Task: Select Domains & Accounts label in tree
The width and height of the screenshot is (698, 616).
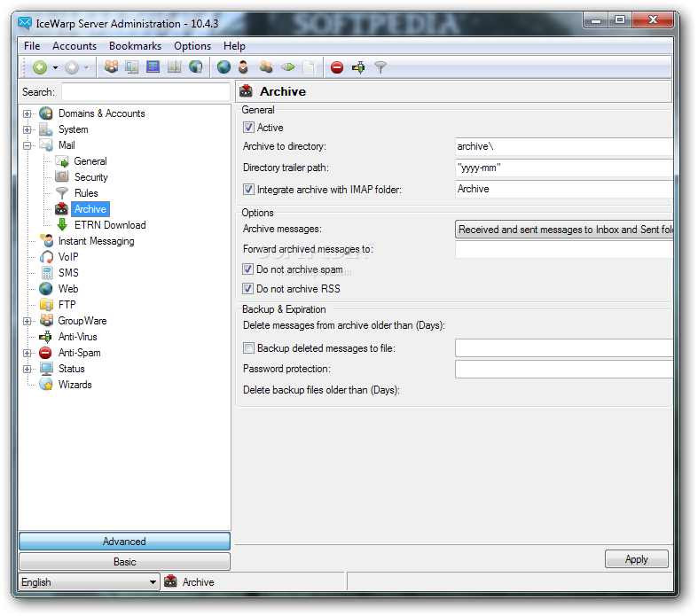Action: [x=101, y=113]
